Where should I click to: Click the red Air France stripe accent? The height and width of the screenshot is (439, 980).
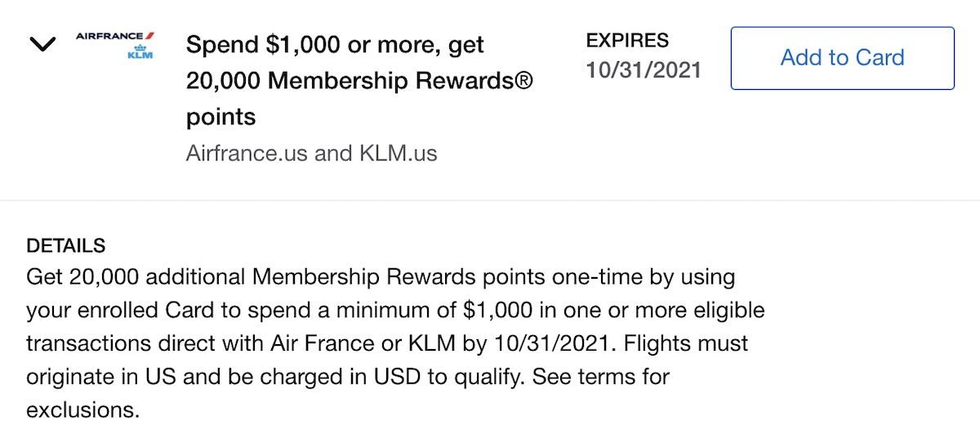point(150,36)
